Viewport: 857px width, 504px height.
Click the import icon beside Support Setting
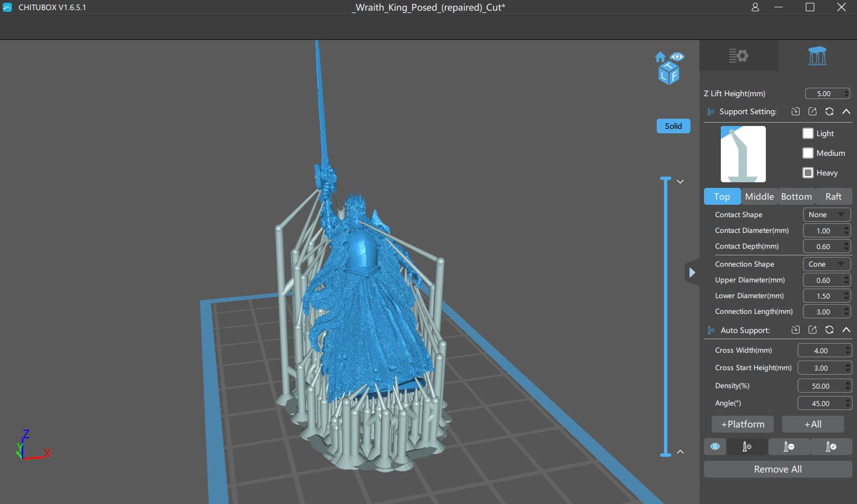(x=796, y=111)
